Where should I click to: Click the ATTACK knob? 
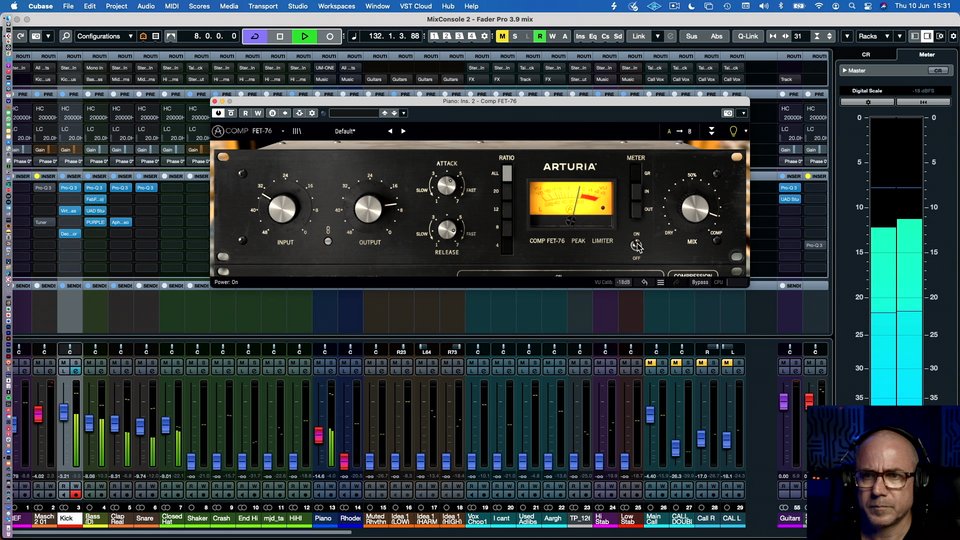[447, 186]
